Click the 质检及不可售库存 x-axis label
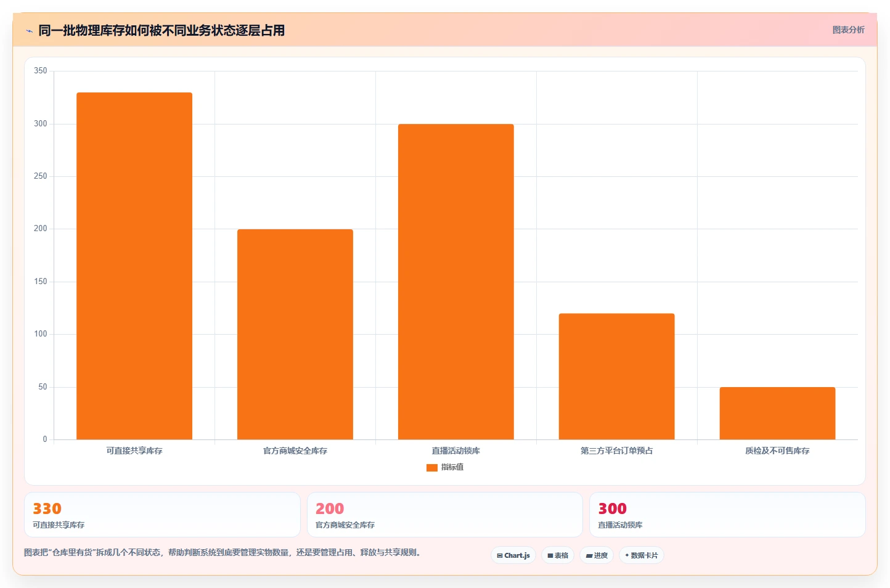Screen dimensions: 890x588 coord(778,451)
